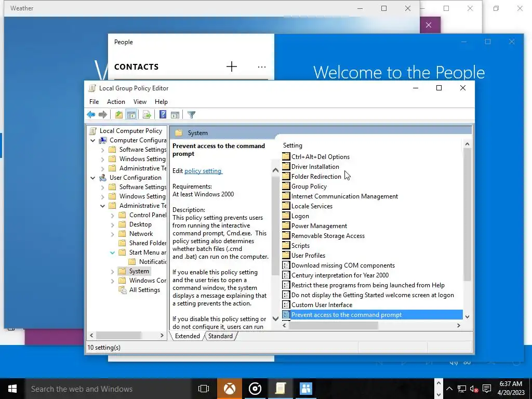This screenshot has width=532, height=399.
Task: Select Removable Storage Access folder
Action: [x=328, y=235]
